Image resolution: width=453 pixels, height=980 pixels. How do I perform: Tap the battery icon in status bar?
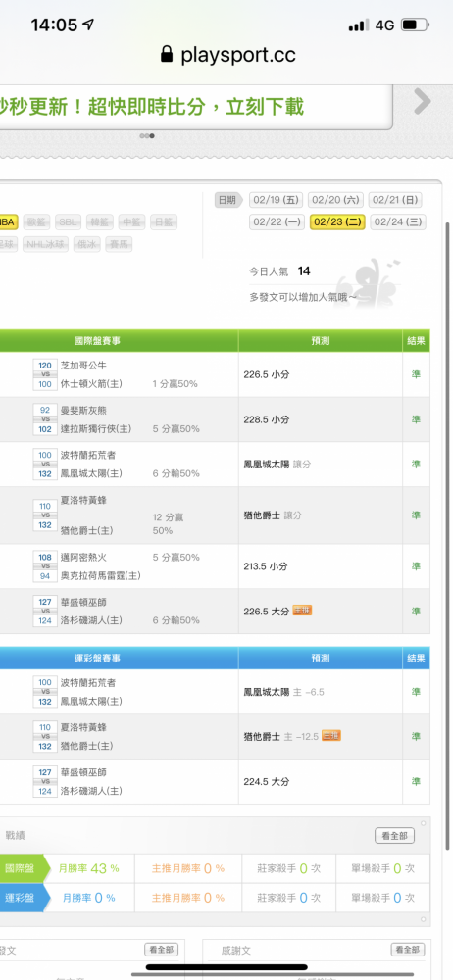(415, 25)
